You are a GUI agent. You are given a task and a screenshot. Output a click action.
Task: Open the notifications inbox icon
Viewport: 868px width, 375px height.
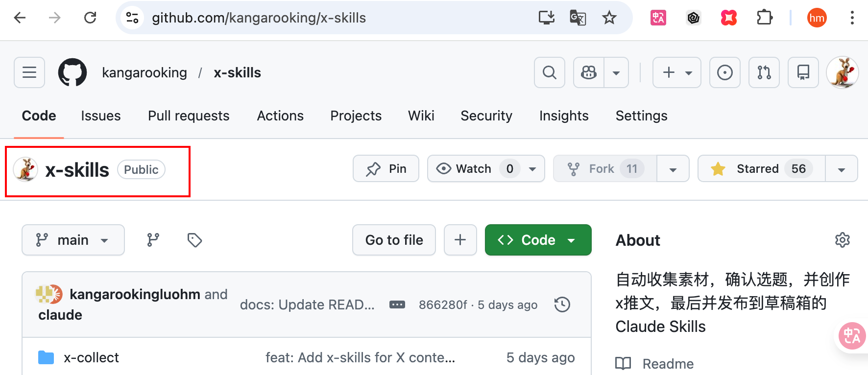pyautogui.click(x=803, y=72)
